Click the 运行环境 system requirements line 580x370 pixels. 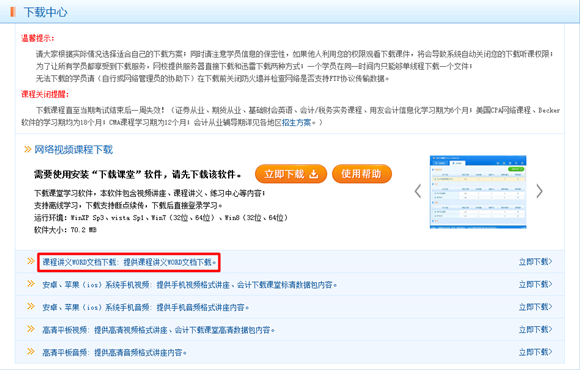(x=161, y=218)
